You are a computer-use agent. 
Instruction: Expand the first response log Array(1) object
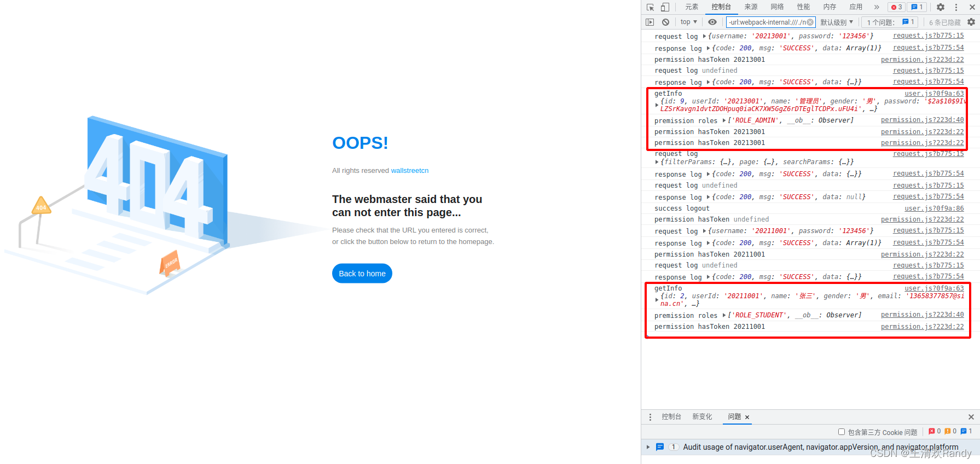(x=708, y=48)
